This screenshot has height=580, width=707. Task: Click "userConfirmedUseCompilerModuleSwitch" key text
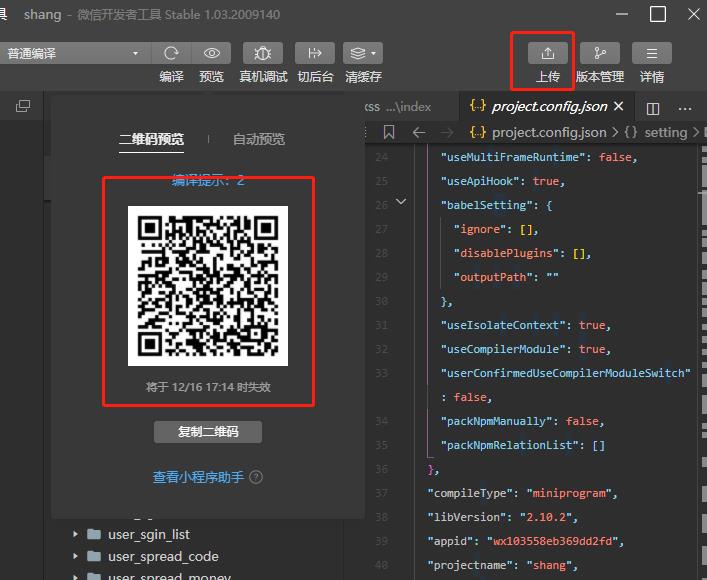565,373
